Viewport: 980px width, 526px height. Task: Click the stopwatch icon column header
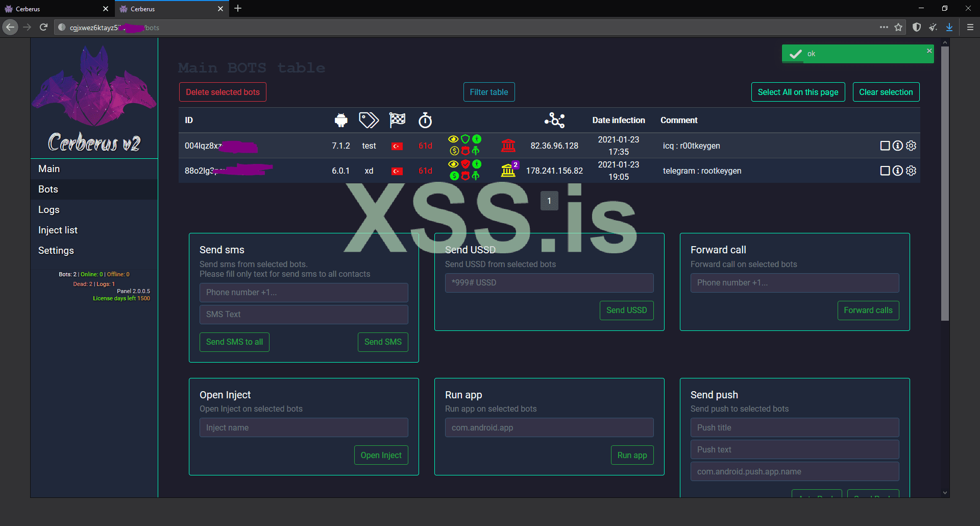pos(425,121)
